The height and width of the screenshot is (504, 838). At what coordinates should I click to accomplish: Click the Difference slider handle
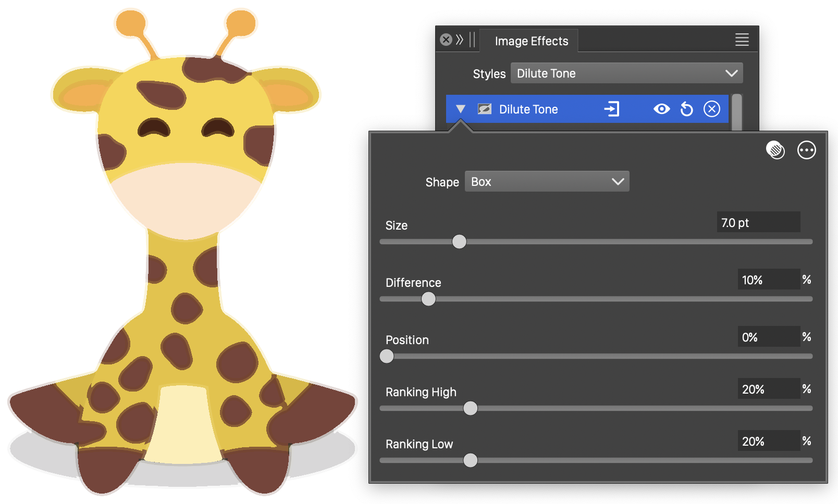[428, 299]
